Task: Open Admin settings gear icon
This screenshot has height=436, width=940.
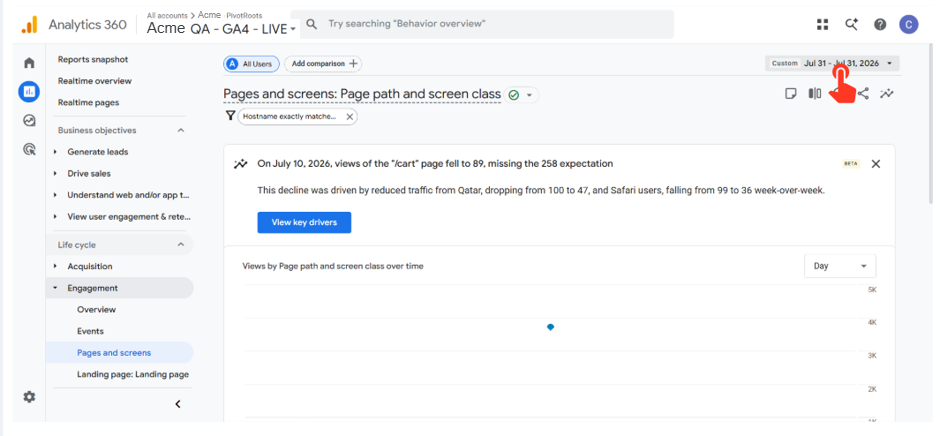Action: point(29,396)
